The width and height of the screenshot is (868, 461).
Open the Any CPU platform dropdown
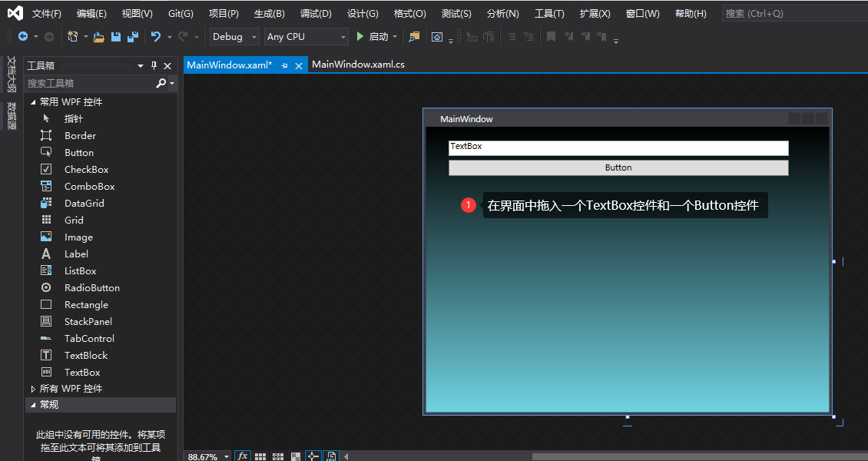click(306, 37)
